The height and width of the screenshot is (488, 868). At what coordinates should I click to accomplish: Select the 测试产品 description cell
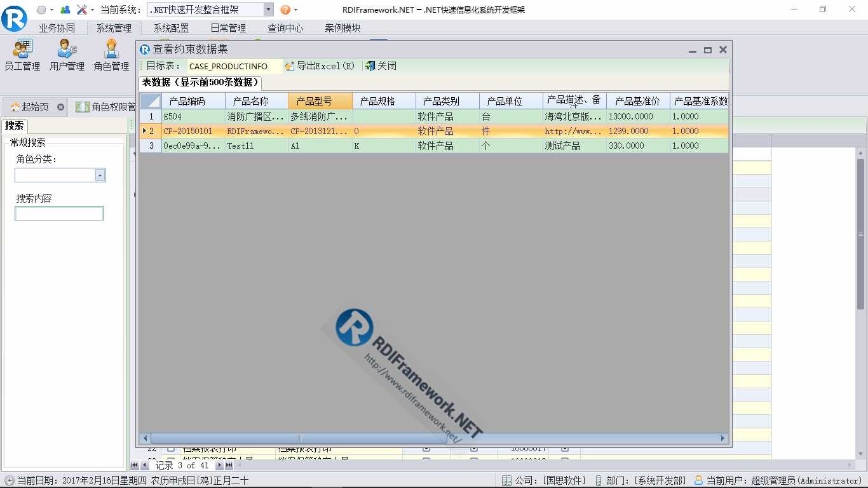574,146
